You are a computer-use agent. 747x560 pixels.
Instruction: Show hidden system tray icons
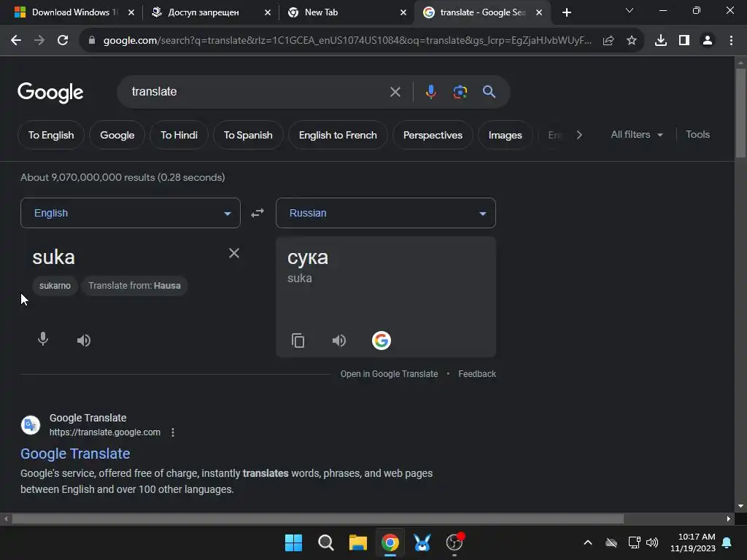point(588,542)
